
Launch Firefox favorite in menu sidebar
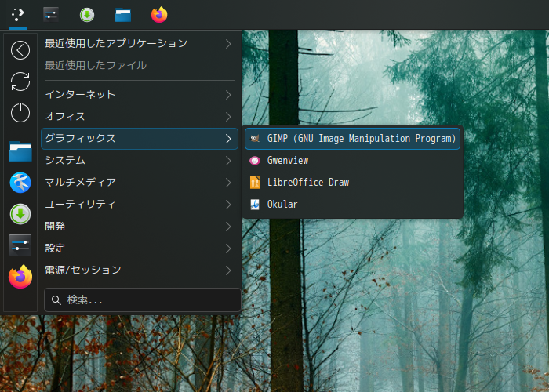point(20,277)
